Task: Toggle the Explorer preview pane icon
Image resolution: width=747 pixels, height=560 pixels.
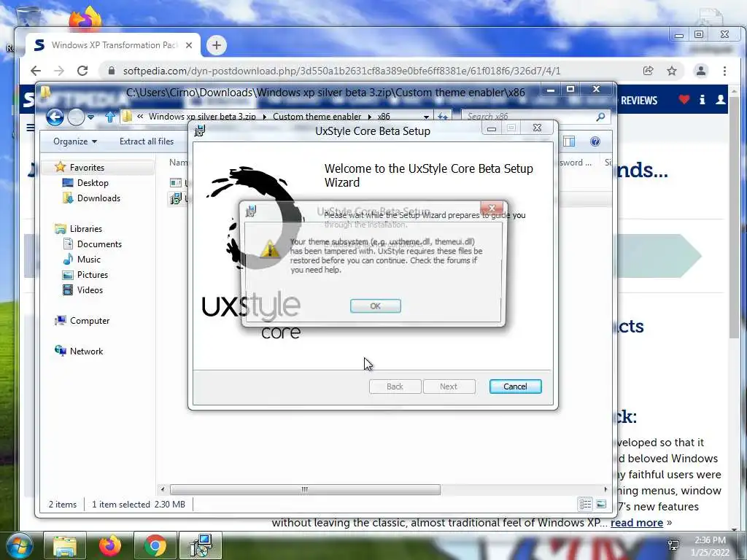Action: [x=569, y=141]
